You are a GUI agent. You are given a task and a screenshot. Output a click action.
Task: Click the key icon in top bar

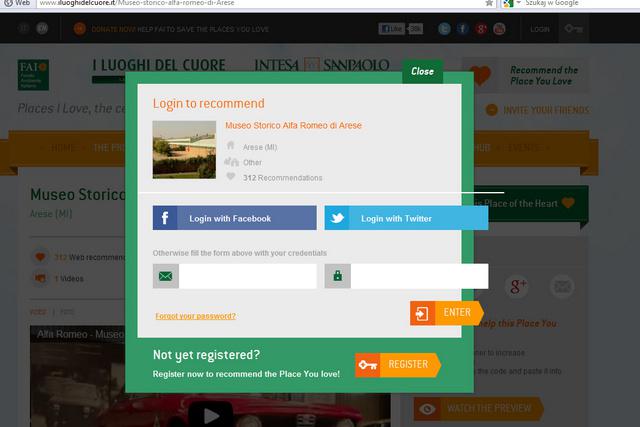573,29
